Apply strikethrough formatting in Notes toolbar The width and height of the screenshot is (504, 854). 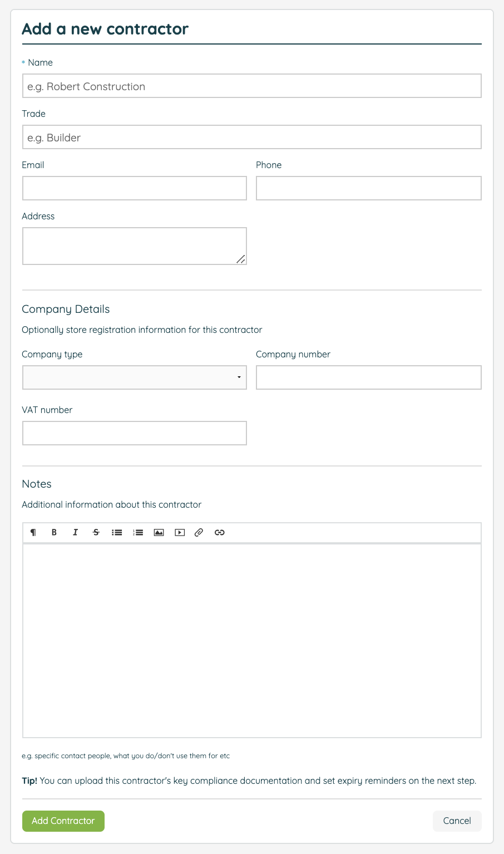pos(96,532)
